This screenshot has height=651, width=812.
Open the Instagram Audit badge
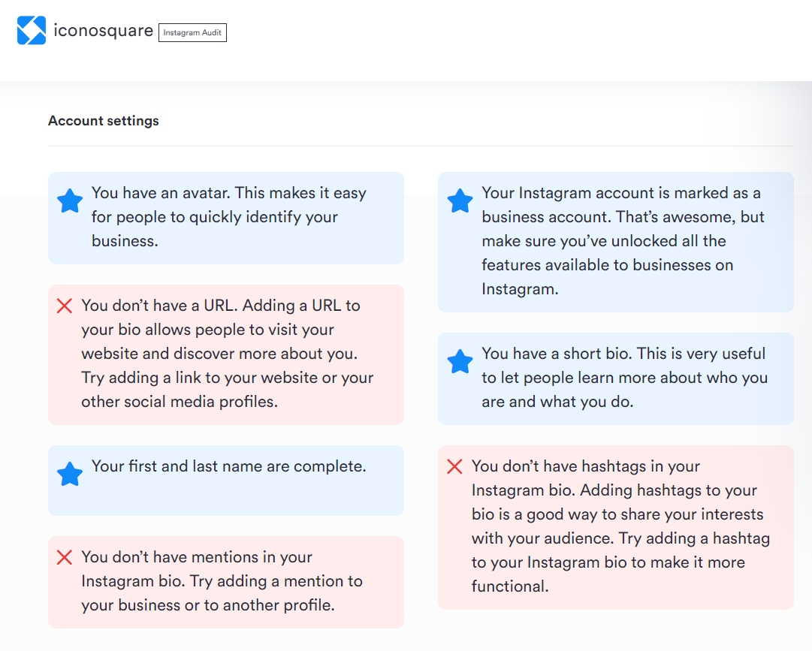pyautogui.click(x=192, y=32)
